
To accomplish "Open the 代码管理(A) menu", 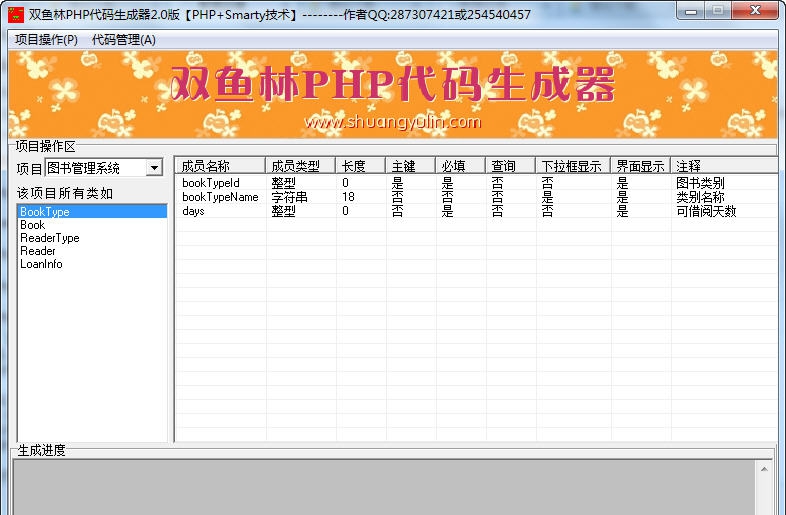I will 124,40.
